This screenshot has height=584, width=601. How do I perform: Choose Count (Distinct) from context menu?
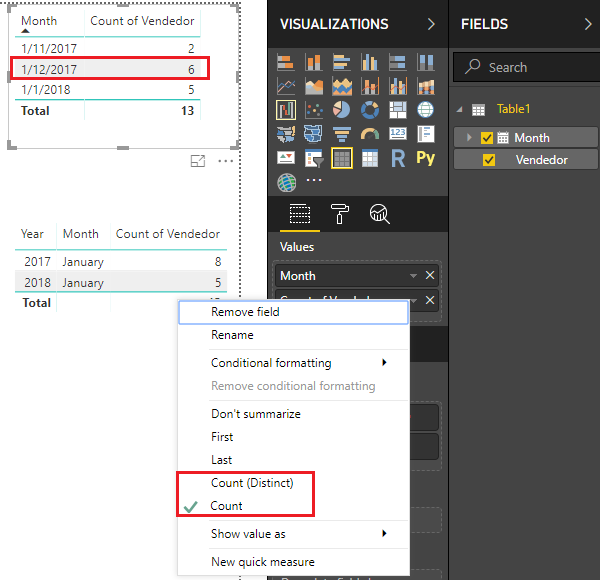pos(252,483)
